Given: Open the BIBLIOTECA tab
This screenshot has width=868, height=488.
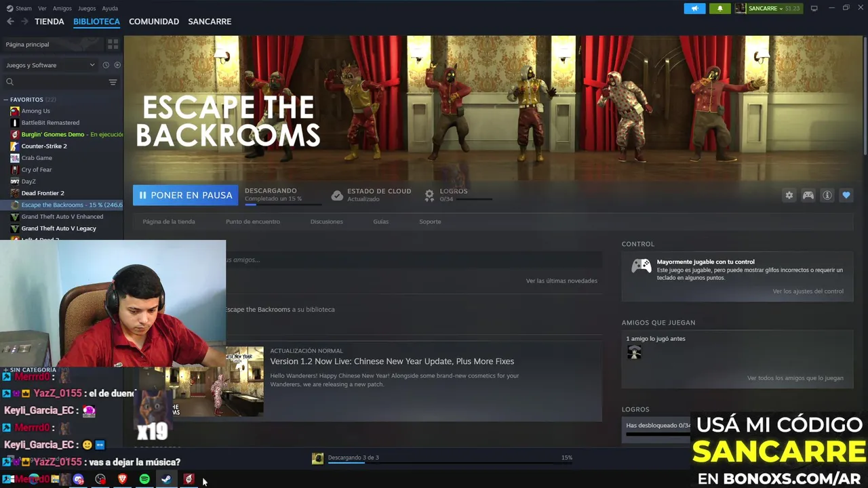Looking at the screenshot, I should tap(96, 22).
